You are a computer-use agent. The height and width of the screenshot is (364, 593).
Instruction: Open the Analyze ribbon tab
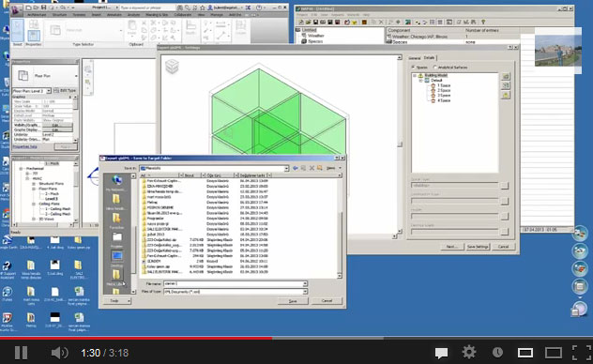133,15
